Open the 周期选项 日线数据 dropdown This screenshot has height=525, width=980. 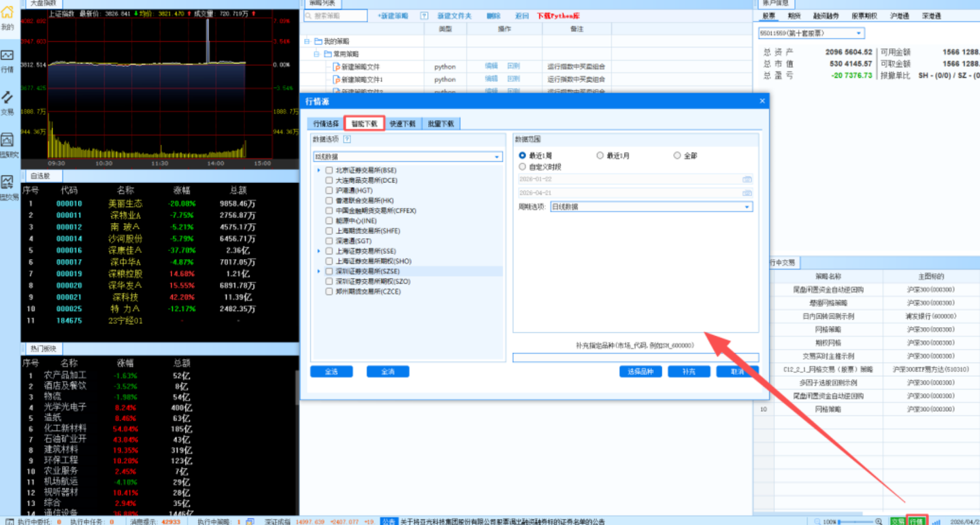click(651, 207)
